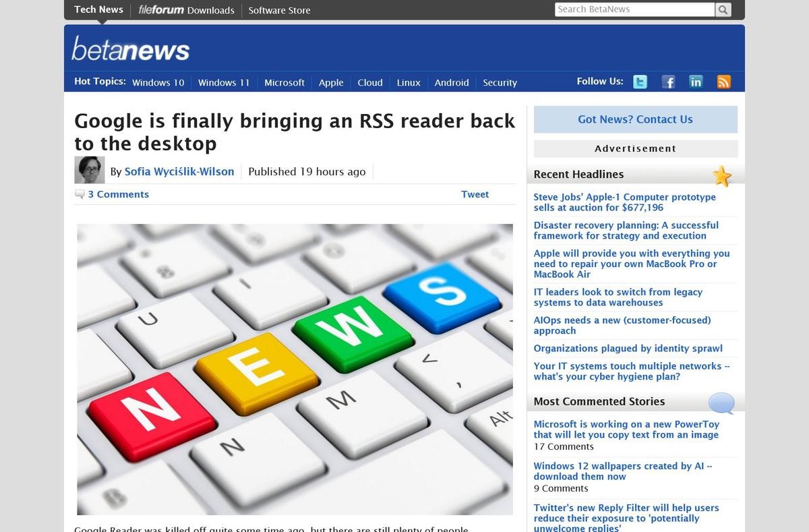
Task: Click the search magnifier button
Action: (723, 9)
